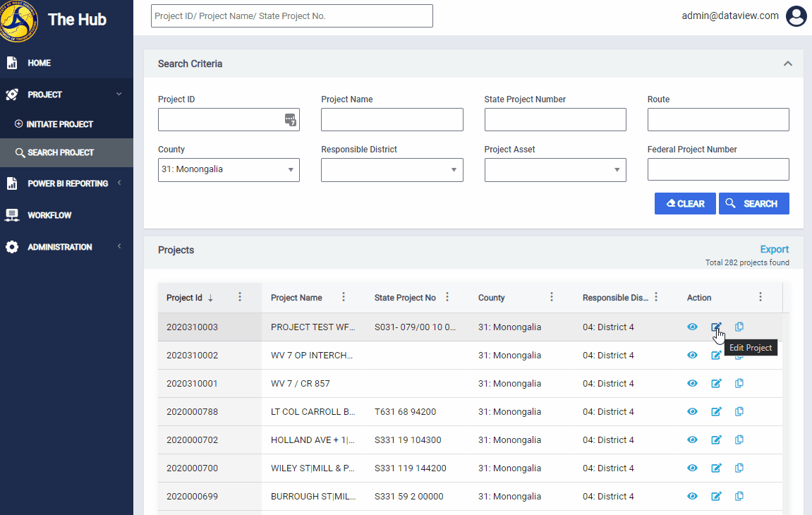Expand Administration submenu chevron
The width and height of the screenshot is (812, 515).
119,247
